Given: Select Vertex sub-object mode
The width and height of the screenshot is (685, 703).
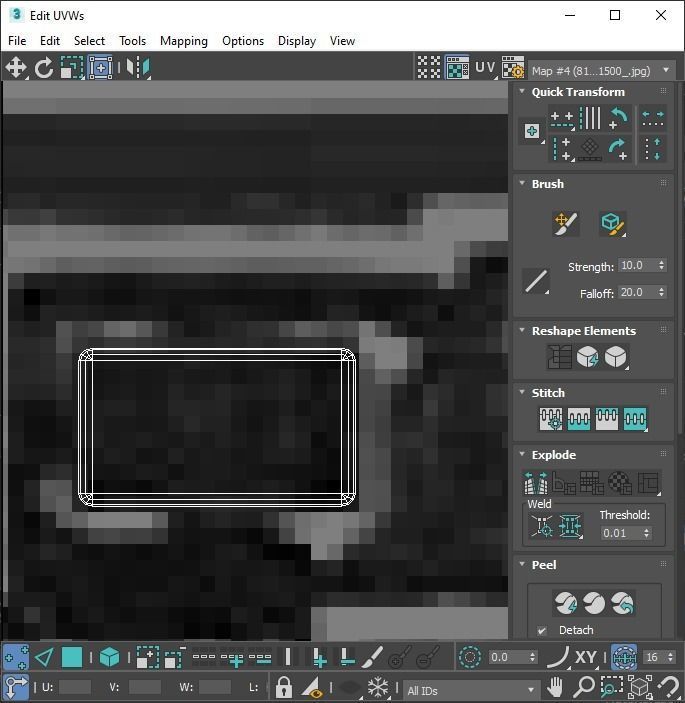Looking at the screenshot, I should 16,657.
